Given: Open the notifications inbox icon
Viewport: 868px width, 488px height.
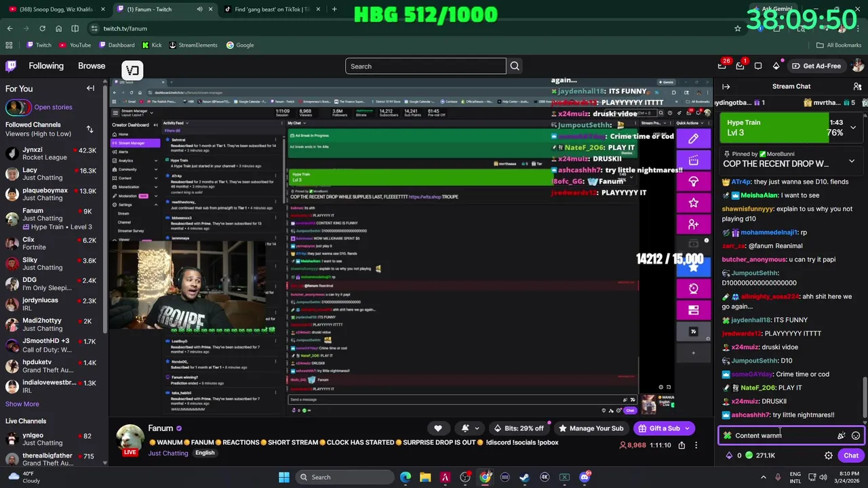Looking at the screenshot, I should click(740, 66).
